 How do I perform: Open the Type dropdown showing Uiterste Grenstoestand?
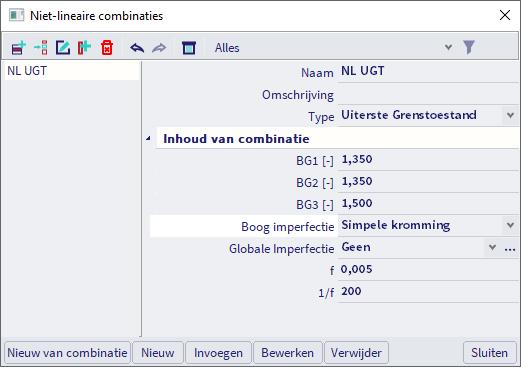(x=510, y=115)
